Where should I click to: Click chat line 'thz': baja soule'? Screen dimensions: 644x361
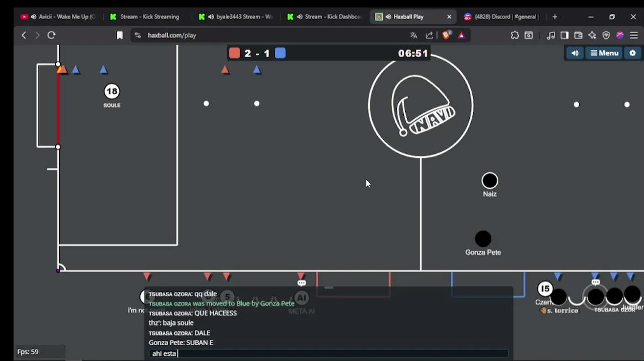(171, 323)
